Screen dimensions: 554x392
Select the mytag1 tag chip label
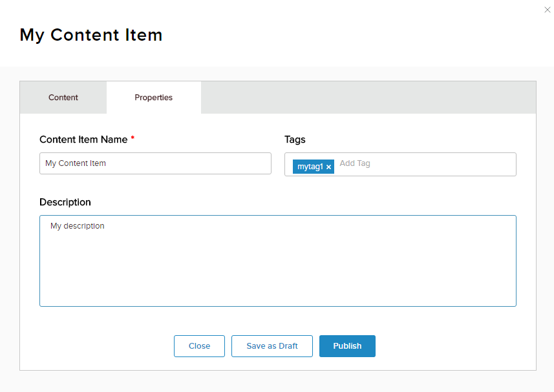coord(310,167)
